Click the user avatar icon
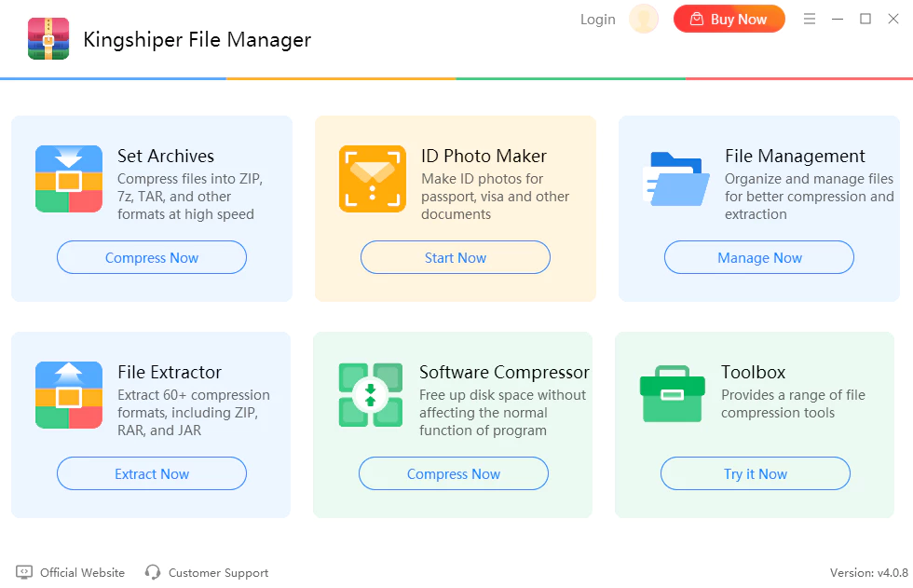The height and width of the screenshot is (588, 913). click(x=644, y=19)
